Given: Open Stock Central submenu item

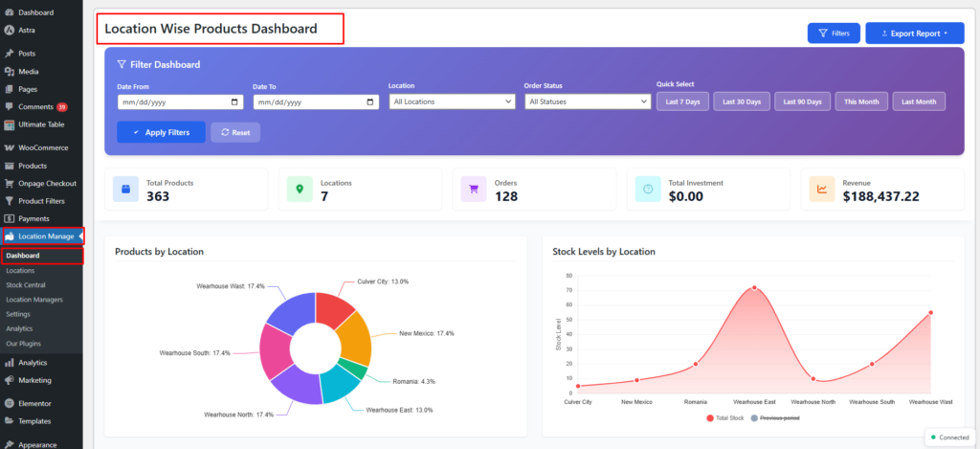Looking at the screenshot, I should [26, 285].
